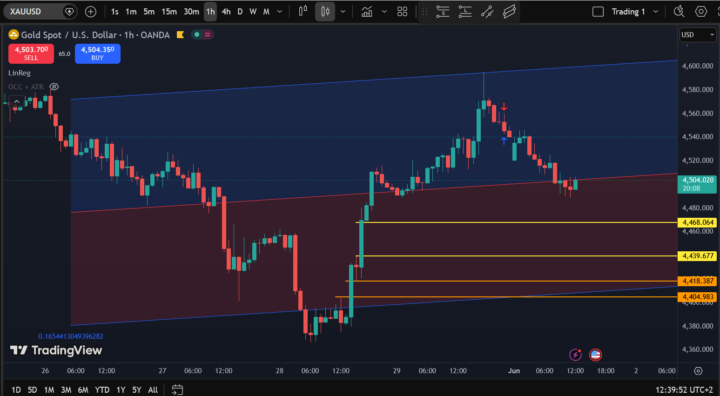Select the active 1h timeframe

[210, 12]
